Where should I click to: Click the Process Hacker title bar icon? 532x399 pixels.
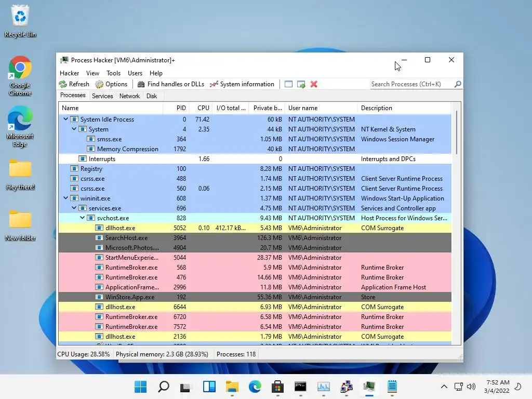(64, 60)
